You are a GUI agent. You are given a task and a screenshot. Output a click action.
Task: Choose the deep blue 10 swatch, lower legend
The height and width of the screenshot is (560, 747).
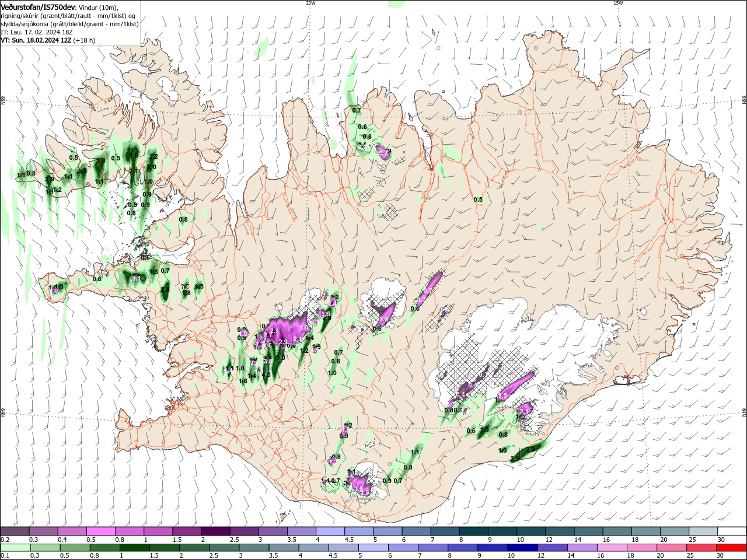[x=521, y=548]
